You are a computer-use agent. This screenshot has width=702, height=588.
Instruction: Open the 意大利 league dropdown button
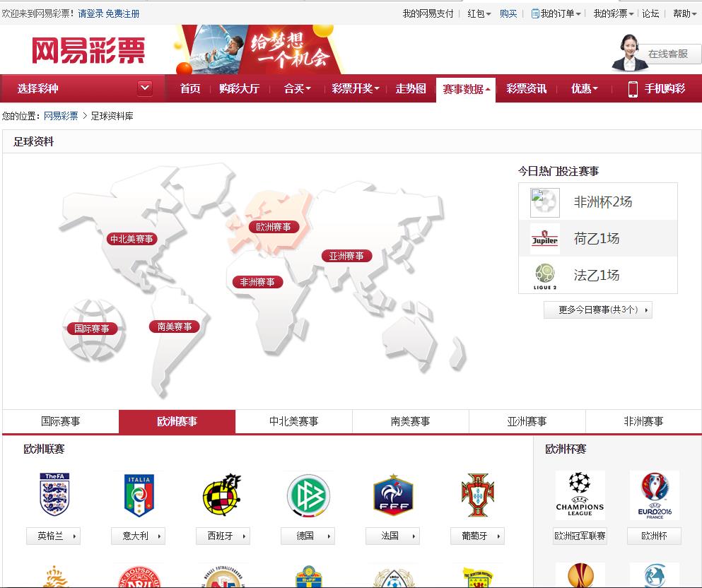(139, 536)
